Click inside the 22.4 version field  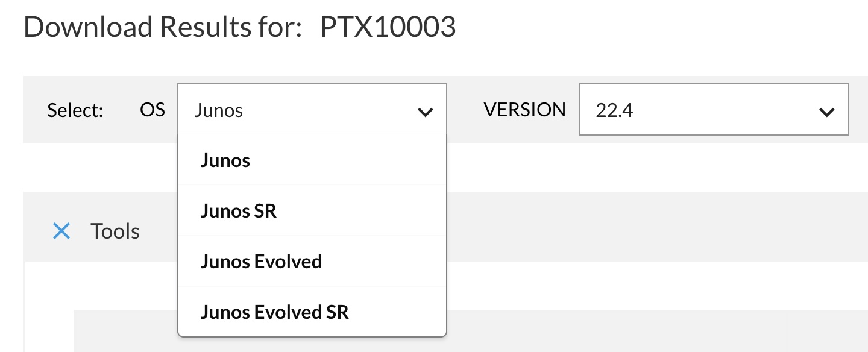(663, 110)
